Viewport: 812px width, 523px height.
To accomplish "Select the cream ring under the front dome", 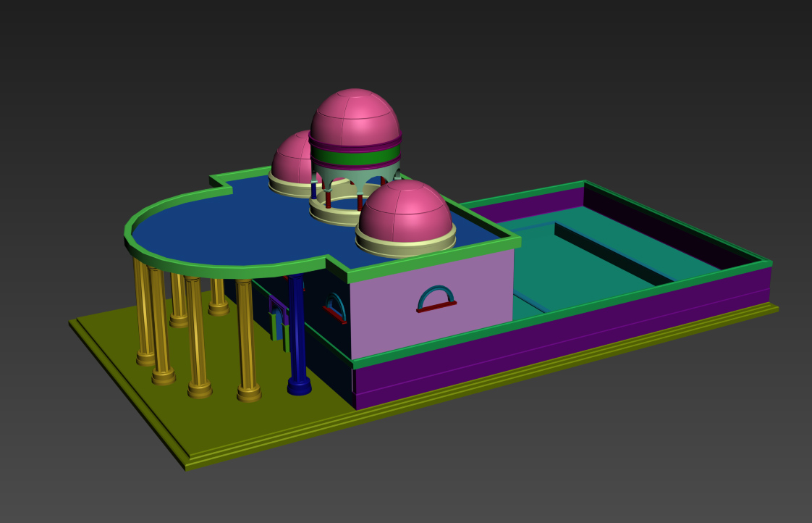I will pos(405,248).
